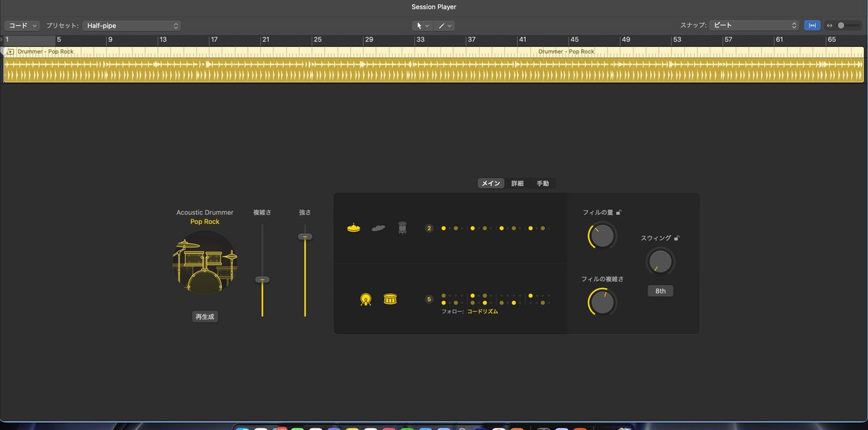Click the second Drummer - Pop Rock label
868x430 pixels.
tap(566, 52)
